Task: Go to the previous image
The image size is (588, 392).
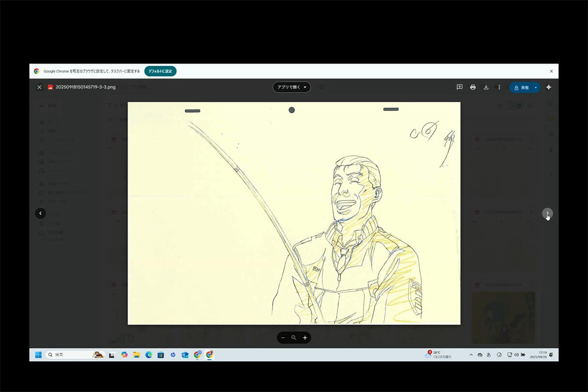Action: tap(40, 213)
